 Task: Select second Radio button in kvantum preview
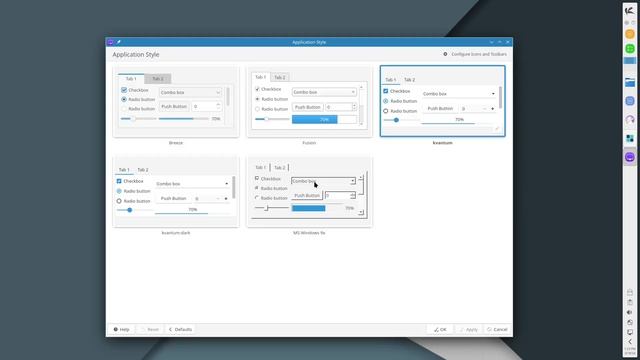(386, 111)
